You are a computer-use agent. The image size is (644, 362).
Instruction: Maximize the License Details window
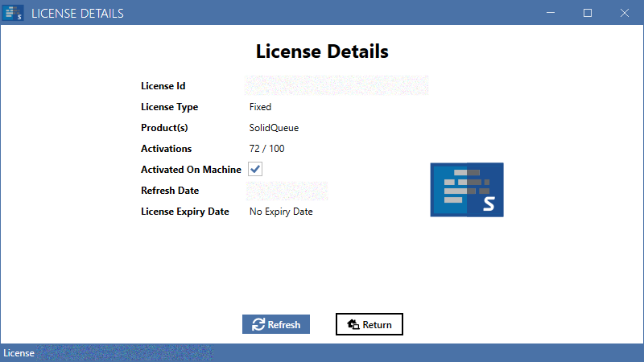click(x=588, y=13)
